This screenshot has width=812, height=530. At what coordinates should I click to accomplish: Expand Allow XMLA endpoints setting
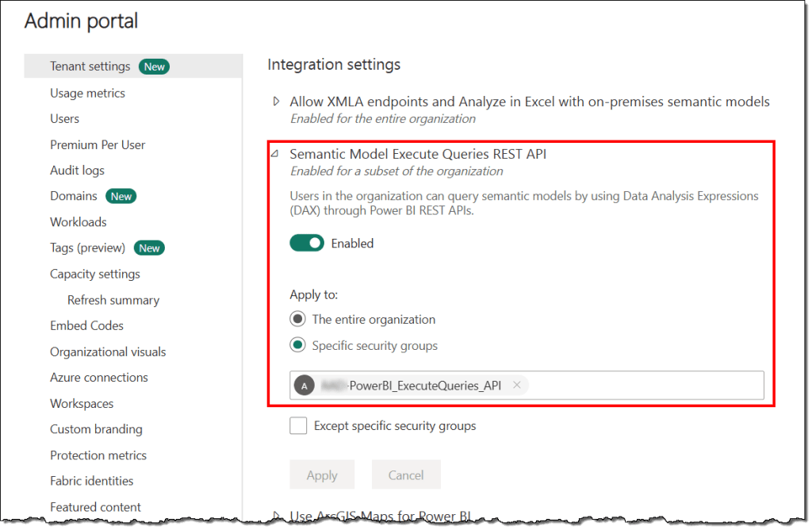click(x=277, y=102)
